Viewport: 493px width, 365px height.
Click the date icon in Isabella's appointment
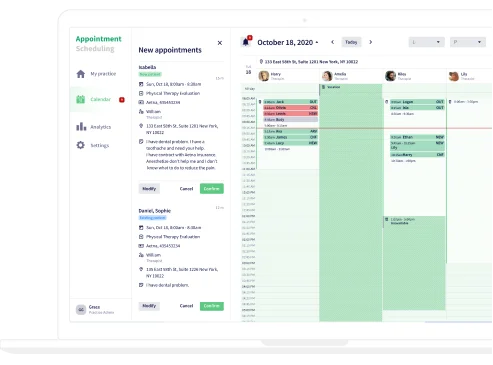coord(141,84)
